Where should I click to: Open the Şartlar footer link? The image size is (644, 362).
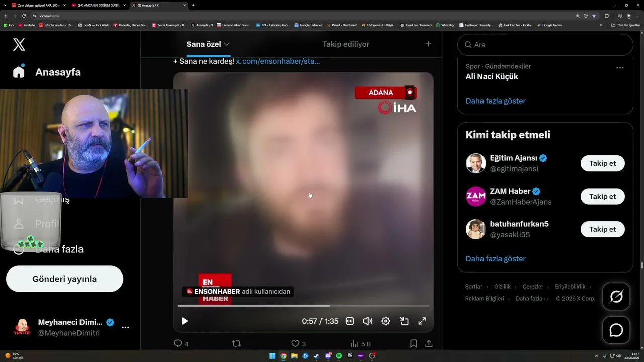tap(474, 287)
